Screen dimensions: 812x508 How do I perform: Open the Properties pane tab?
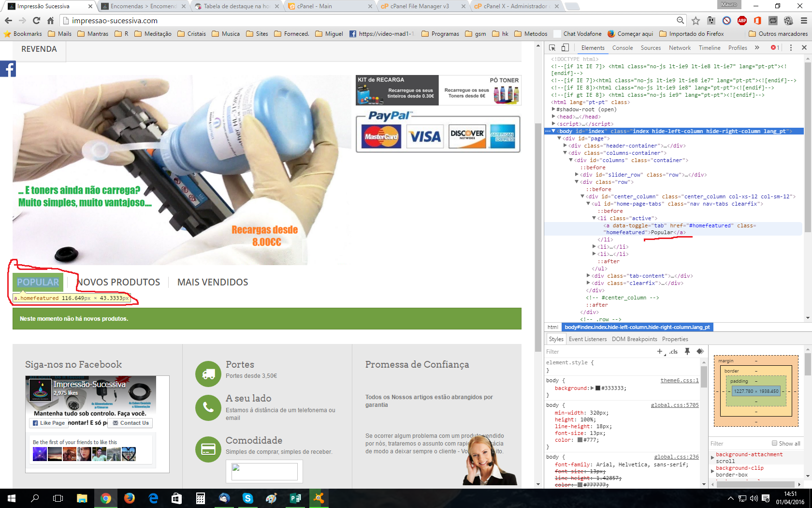click(675, 339)
